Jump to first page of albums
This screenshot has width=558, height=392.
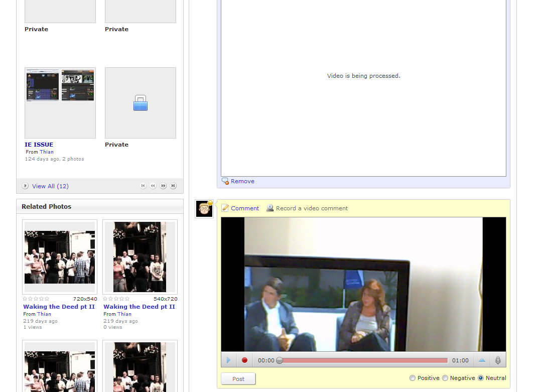click(143, 186)
